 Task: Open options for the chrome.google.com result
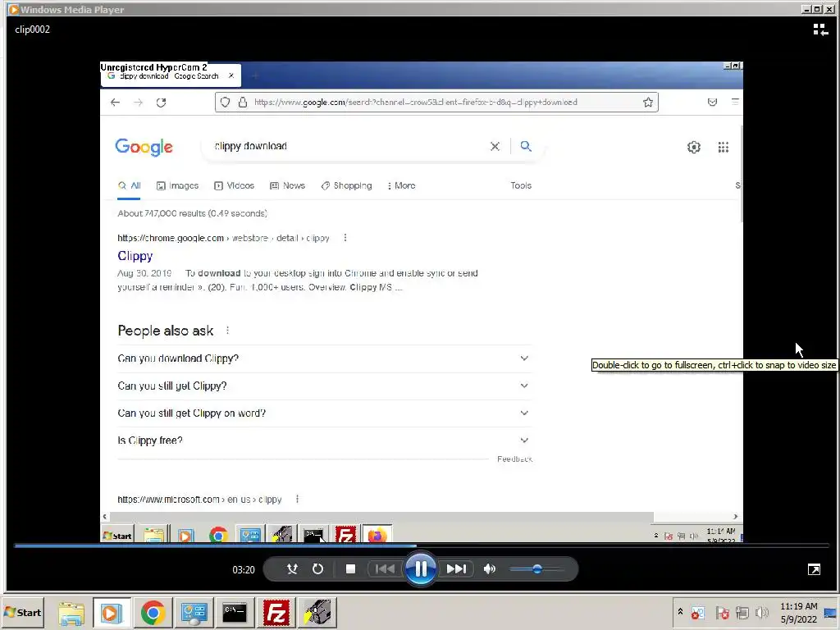tap(345, 238)
